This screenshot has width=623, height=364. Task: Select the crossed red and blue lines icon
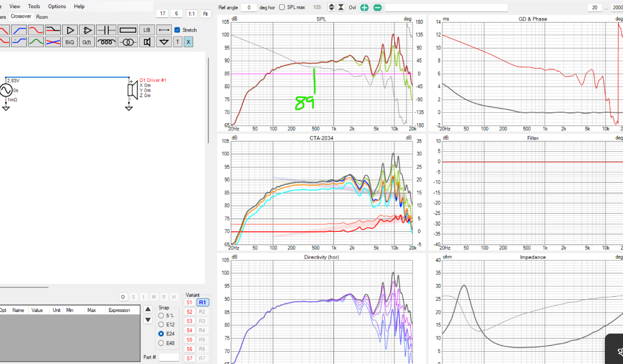[53, 41]
